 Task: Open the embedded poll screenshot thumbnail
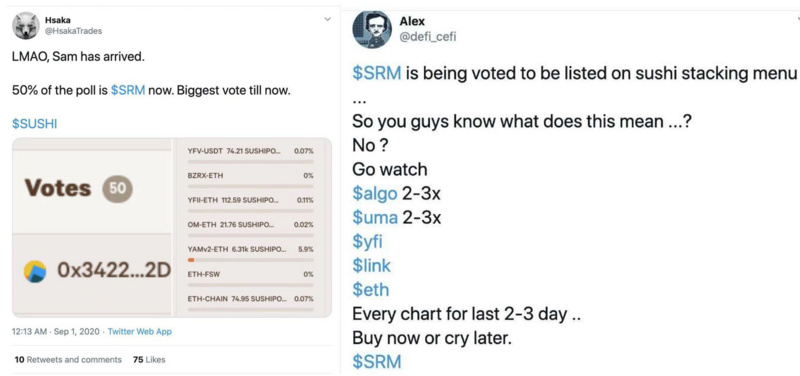[x=172, y=227]
